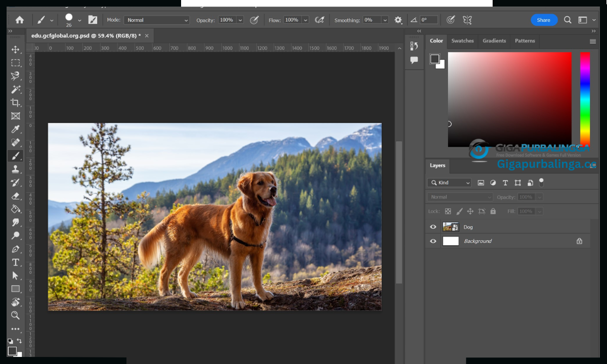Select the Paint Bucket tool

(x=15, y=209)
